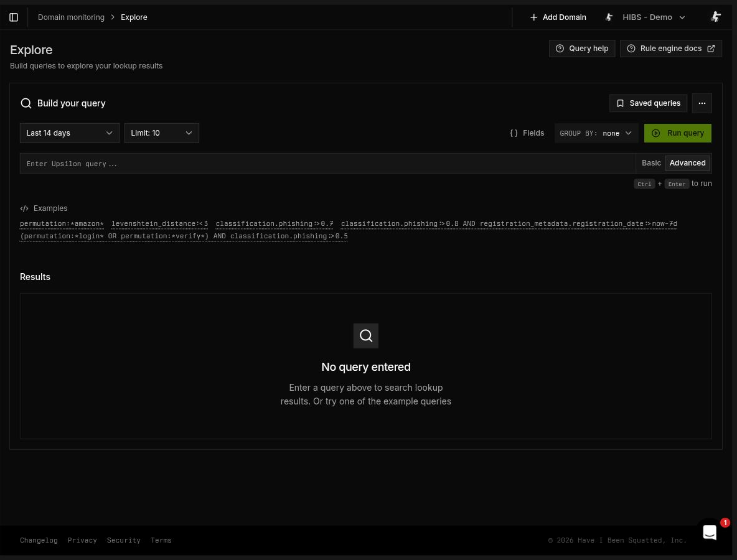Viewport: 737px width, 560px height.
Task: Click the No query entered heading
Action: click(365, 367)
